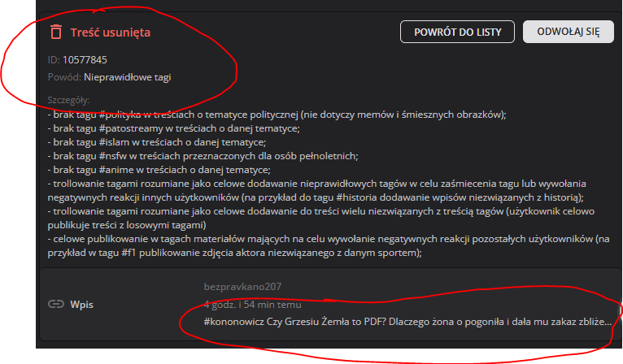Click the chain link icon beside Wpis
The image size is (623, 364).
point(56,305)
